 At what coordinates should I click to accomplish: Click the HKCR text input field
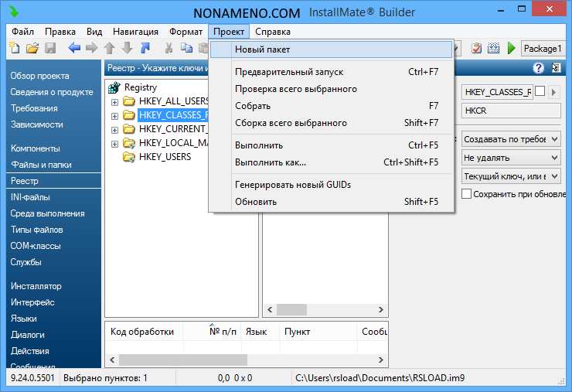click(x=510, y=111)
